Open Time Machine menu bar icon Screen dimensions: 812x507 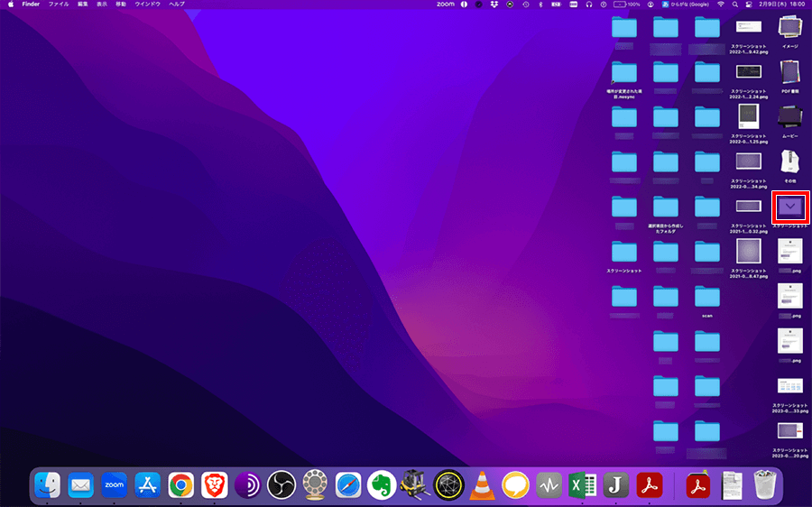(526, 5)
